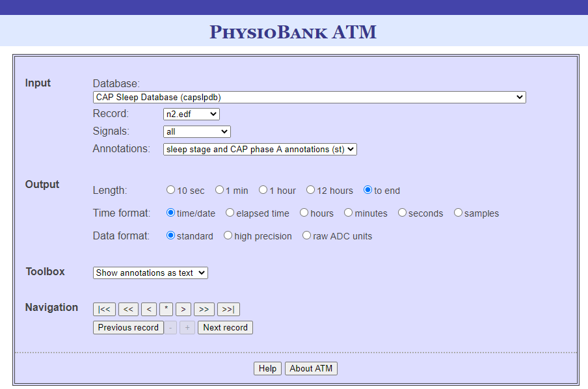Choose hours time format
The height and width of the screenshot is (389, 588).
[304, 213]
